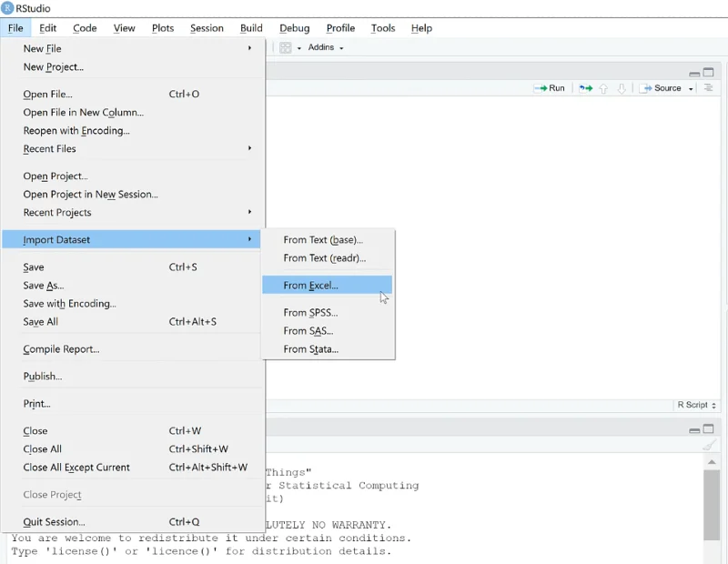The image size is (728, 564).
Task: Click workspace panes grid icon
Action: [x=286, y=47]
